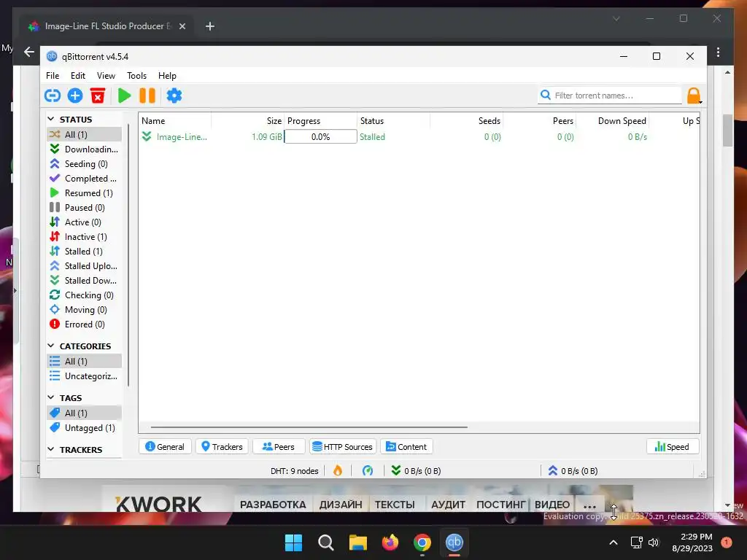Click the red Remove torrent trash icon

click(98, 96)
